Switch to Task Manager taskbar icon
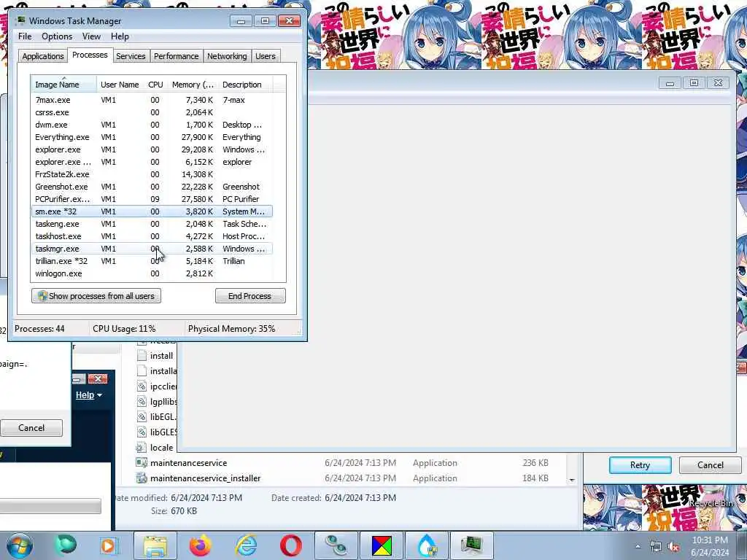This screenshot has height=560, width=747. tap(472, 545)
